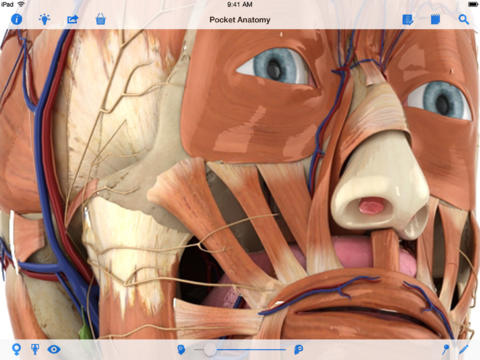480x360 pixels.
Task: Switch to the male model icon
Action: (x=35, y=349)
